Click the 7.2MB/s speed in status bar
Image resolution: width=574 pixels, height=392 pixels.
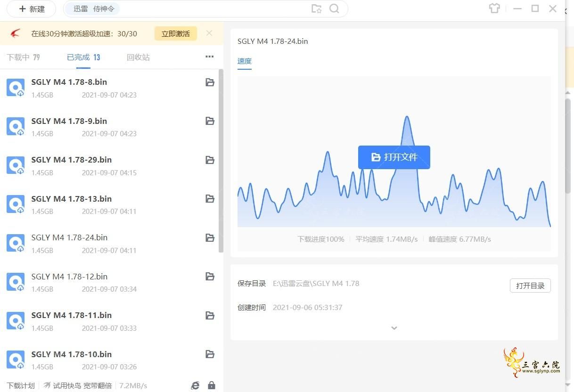[133, 385]
